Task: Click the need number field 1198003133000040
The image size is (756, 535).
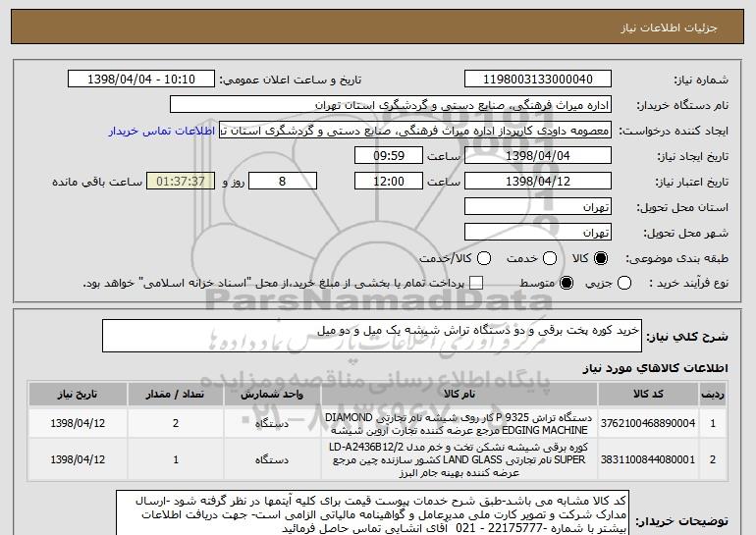Action: pyautogui.click(x=538, y=80)
